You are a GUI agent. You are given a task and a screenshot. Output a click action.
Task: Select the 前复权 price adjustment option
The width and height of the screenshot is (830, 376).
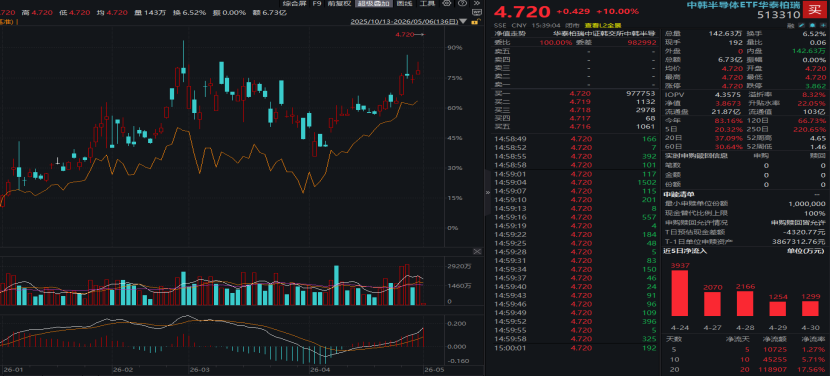click(338, 3)
